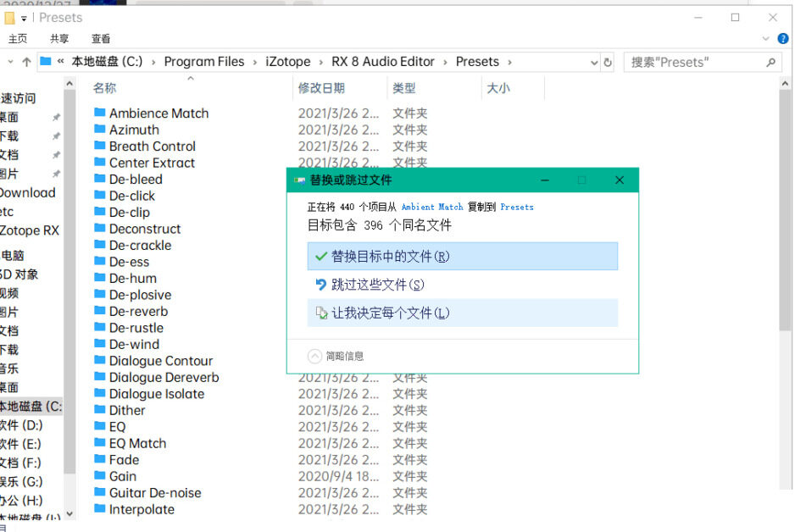Click the De-crackle folder icon
This screenshot has width=806, height=532.
[x=99, y=245]
